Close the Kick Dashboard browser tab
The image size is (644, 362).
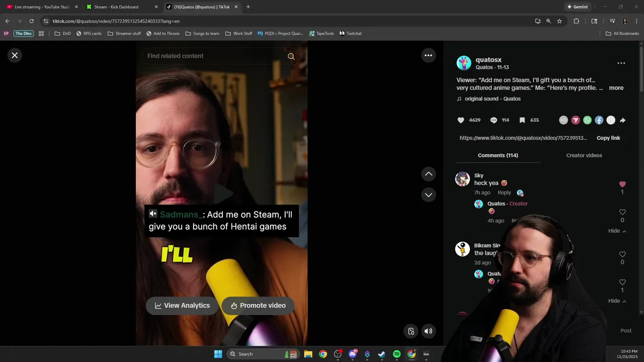click(x=156, y=7)
